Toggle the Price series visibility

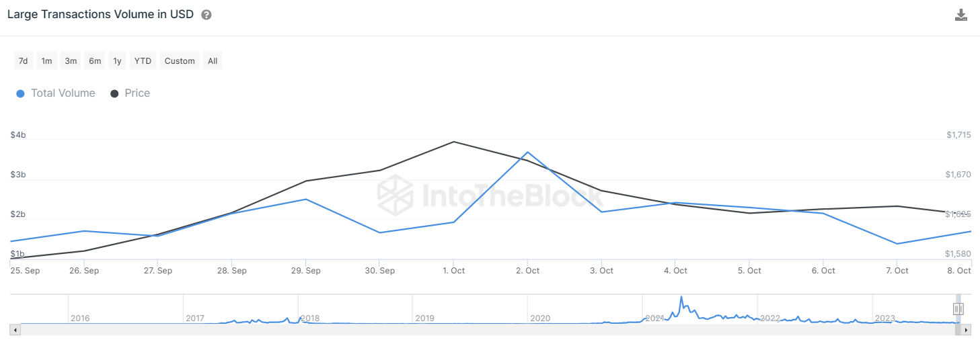(130, 93)
